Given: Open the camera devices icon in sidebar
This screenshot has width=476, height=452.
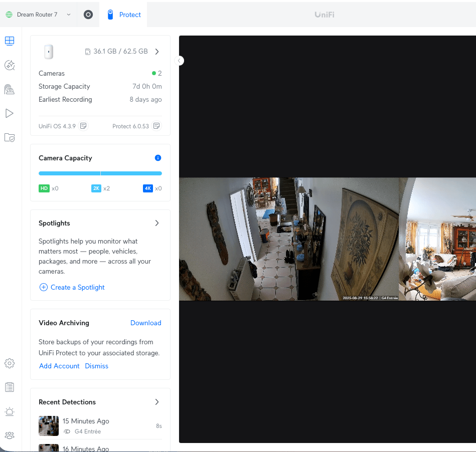Looking at the screenshot, I should 10,89.
